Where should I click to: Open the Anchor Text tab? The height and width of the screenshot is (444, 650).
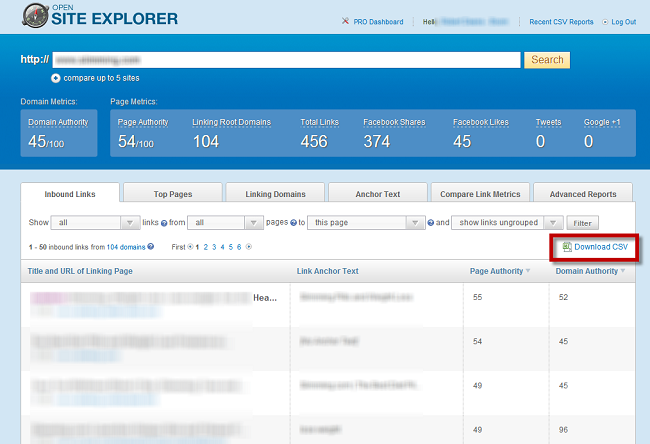(x=378, y=193)
